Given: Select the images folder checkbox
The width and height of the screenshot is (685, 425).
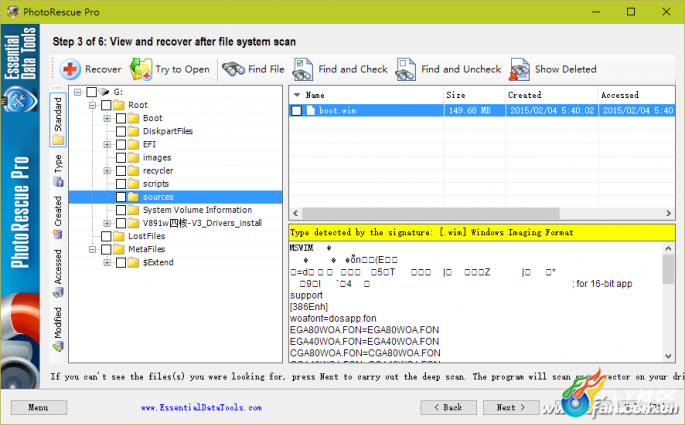Looking at the screenshot, I should click(x=121, y=157).
